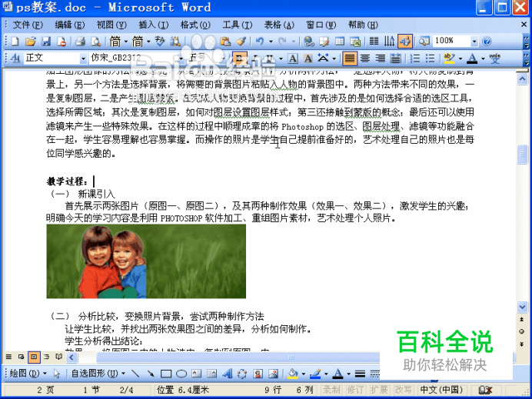Toggle 改写 overtype mode in status bar
Screen dimensions: 532x399
(403, 390)
